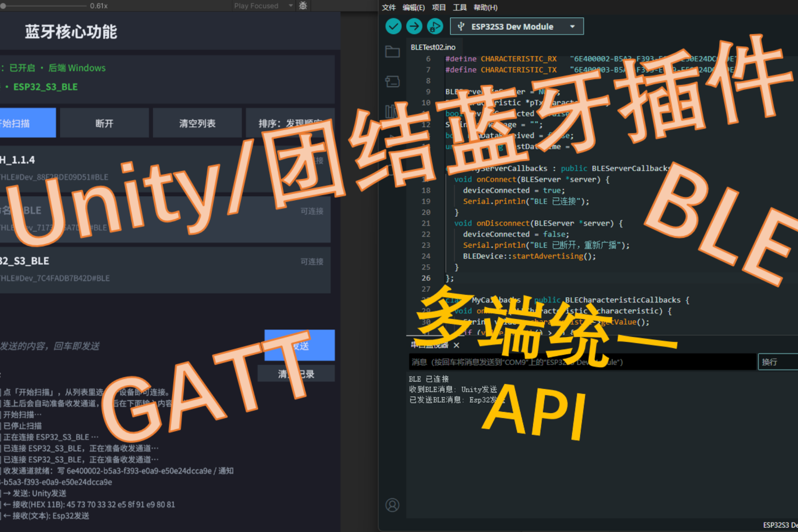
Task: Click the 蓝牙核心功能 header title
Action: [x=71, y=32]
